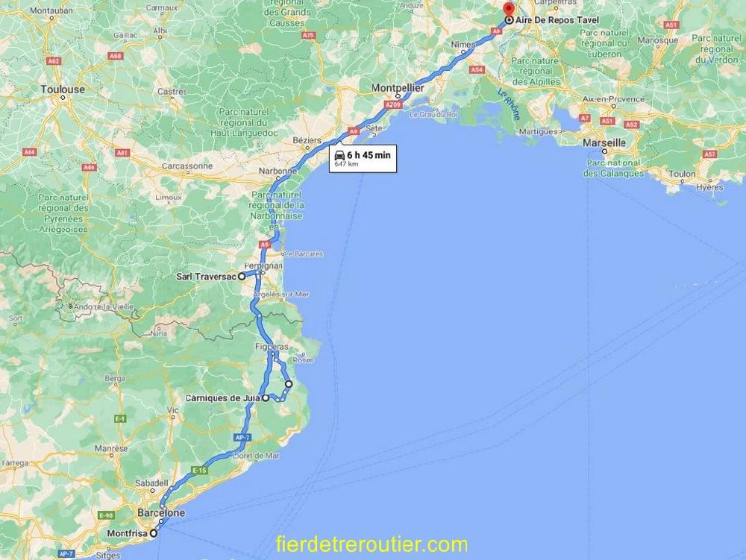
Task: Click the A709 shield near Montpellier
Action: (x=393, y=104)
